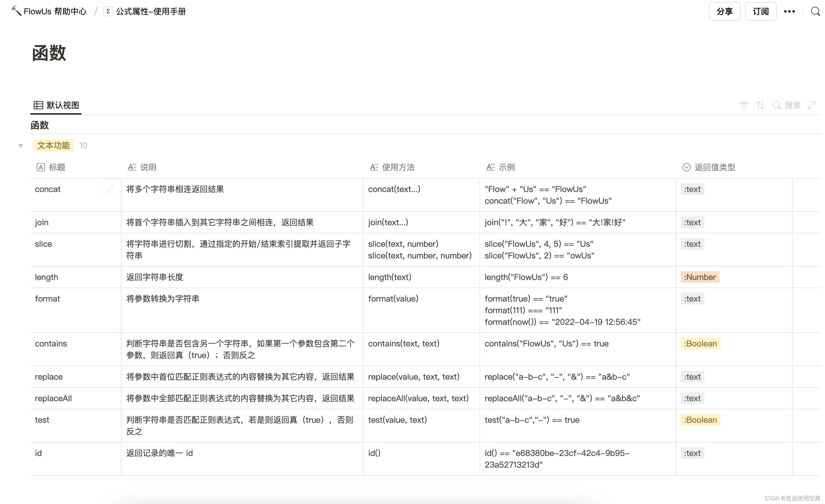The image size is (825, 504).
Task: Click the sort arrows icon above the table
Action: coord(760,105)
